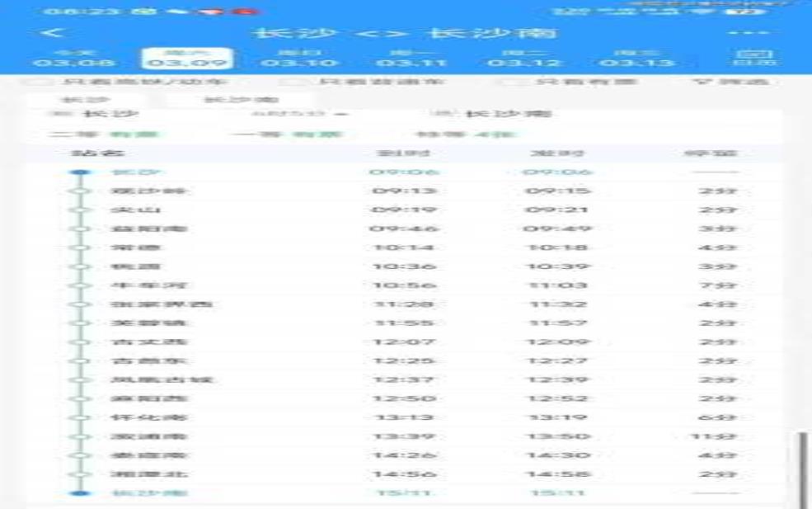
Task: Click the vertical scrollbar thumb
Action: click(803, 469)
